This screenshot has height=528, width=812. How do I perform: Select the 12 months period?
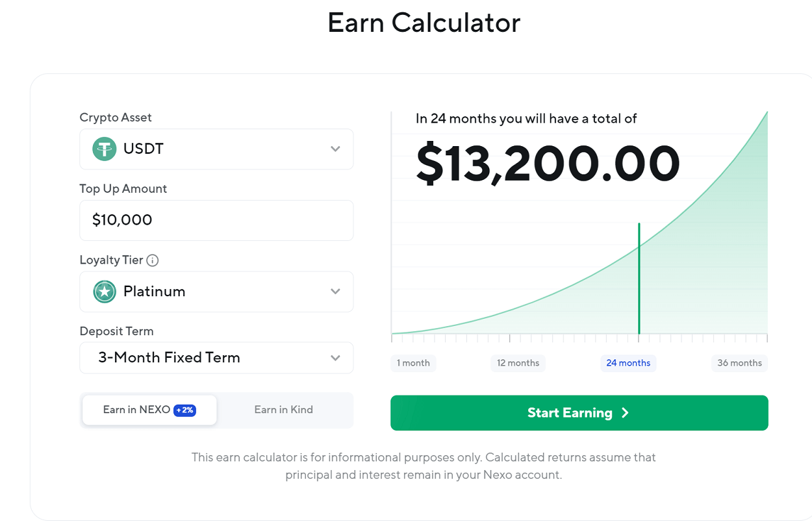[518, 363]
